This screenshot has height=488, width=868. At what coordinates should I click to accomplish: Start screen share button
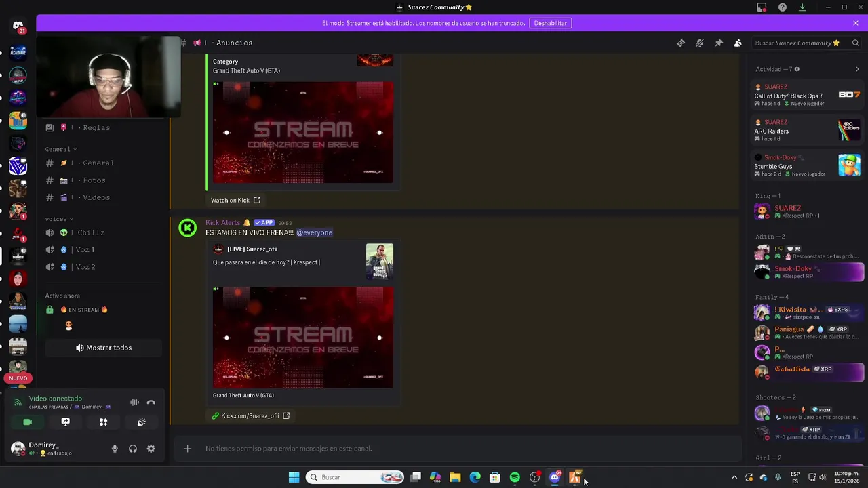pos(65,422)
